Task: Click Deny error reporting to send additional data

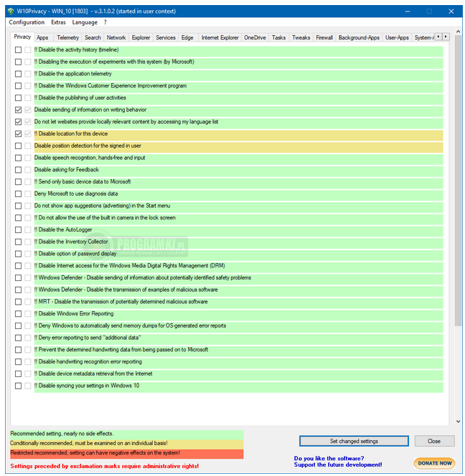Action: (88, 338)
